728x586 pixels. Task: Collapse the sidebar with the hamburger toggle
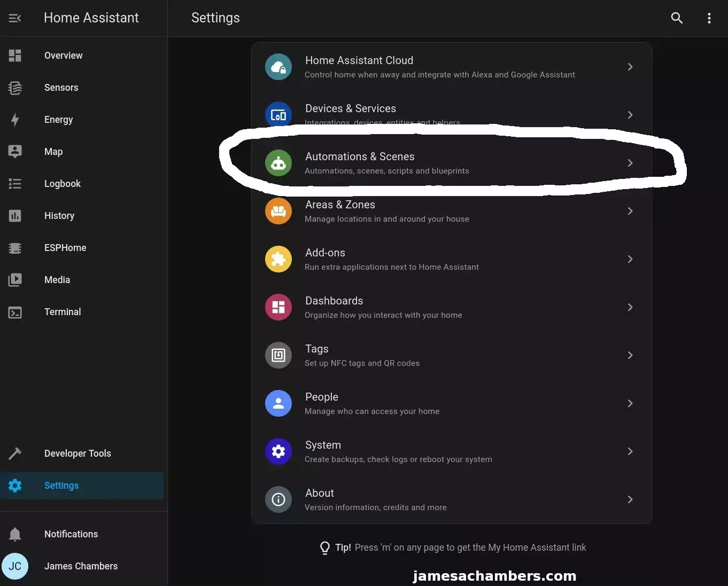(14, 18)
